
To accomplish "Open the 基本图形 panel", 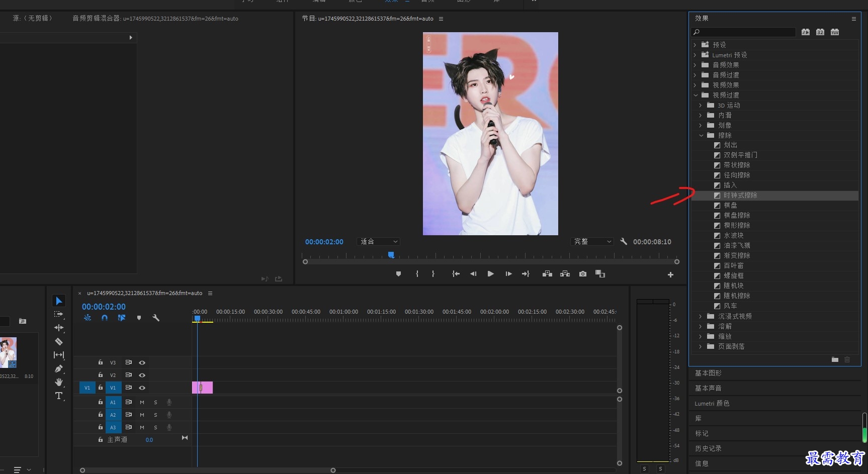I will click(708, 373).
